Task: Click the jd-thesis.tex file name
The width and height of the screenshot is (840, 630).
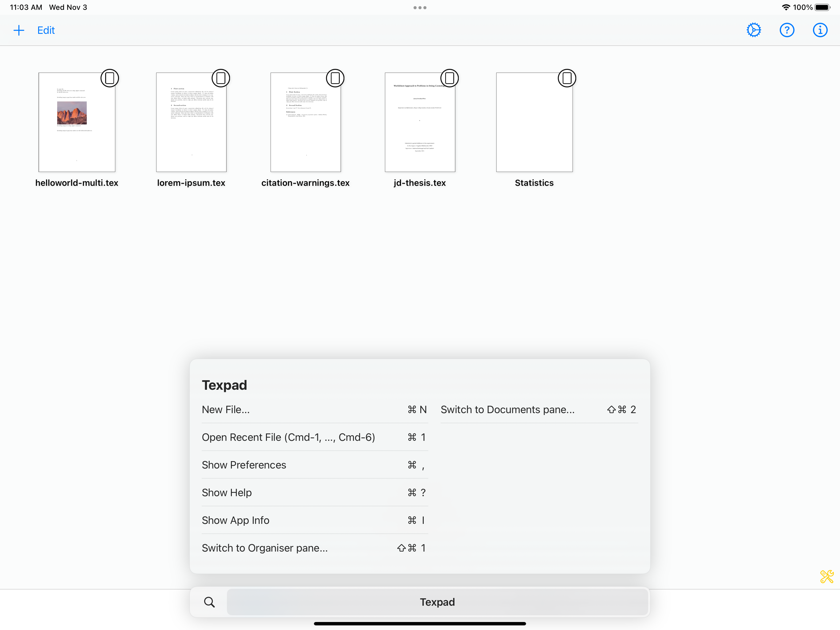Action: [x=420, y=183]
